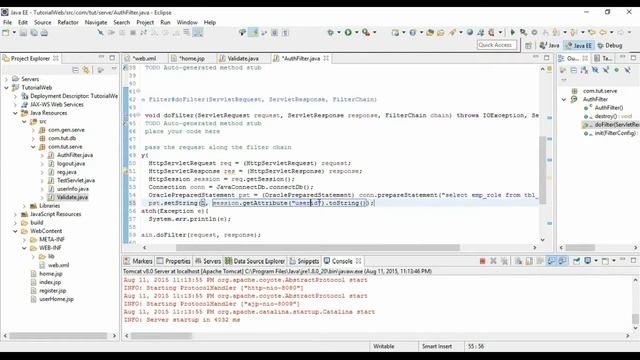The height and width of the screenshot is (360, 640).
Task: Close the AuthFilter.java editor tab
Action: [x=326, y=58]
